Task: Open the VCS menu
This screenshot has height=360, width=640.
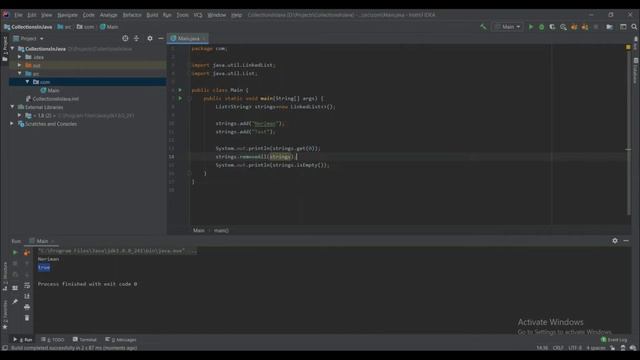Action: 198,15
